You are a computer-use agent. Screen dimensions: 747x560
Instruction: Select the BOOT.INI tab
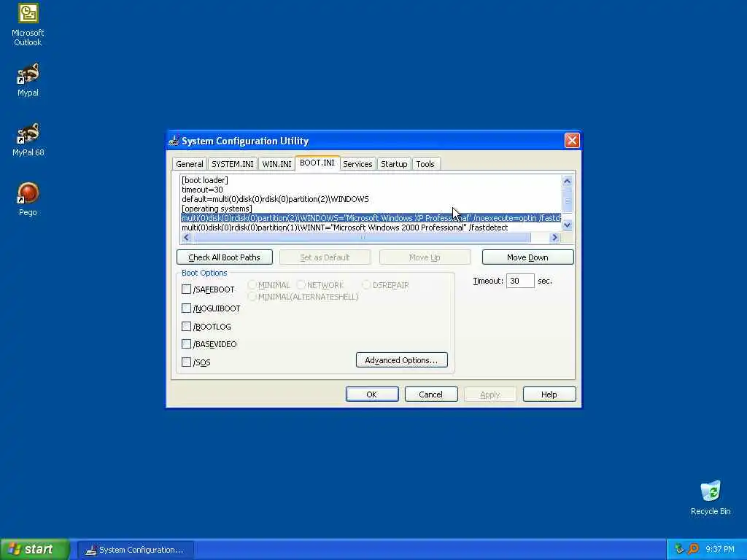point(317,163)
